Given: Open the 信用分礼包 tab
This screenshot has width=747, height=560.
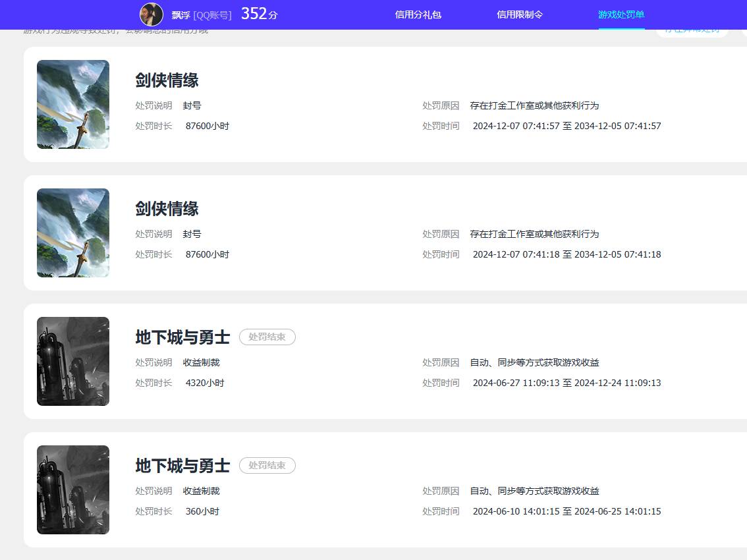Looking at the screenshot, I should coord(418,14).
